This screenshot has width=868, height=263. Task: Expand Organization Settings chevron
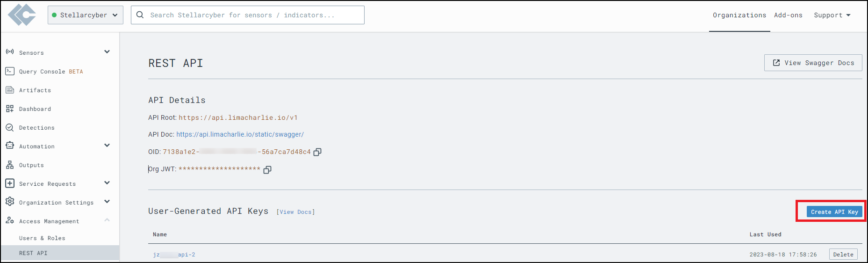coord(107,202)
